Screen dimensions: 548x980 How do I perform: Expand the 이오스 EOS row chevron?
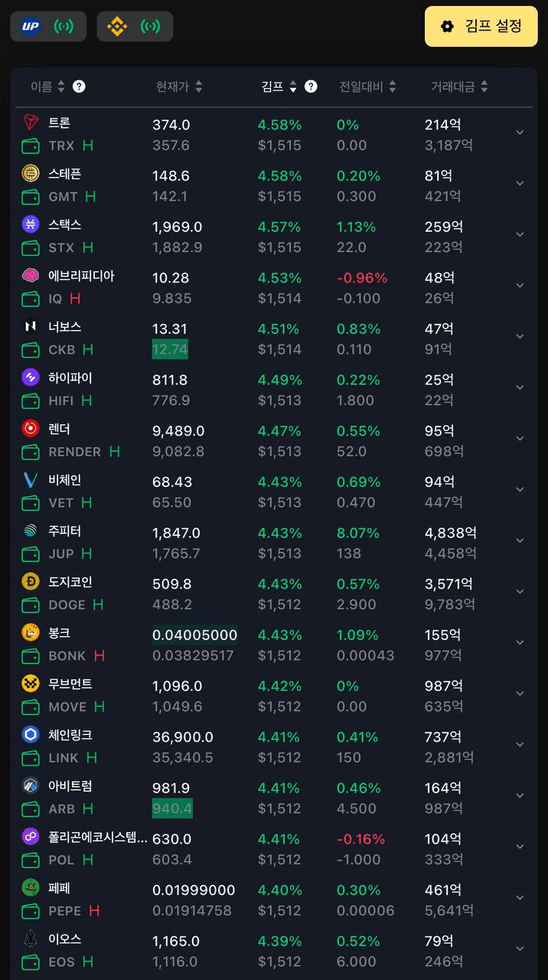click(x=520, y=949)
